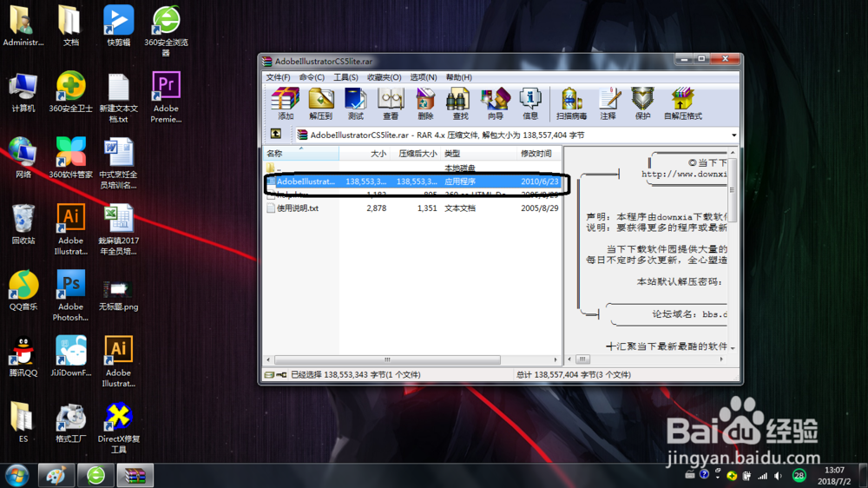Launch QQ音乐 desktop shortcut
The width and height of the screenshot is (868, 488).
(23, 290)
